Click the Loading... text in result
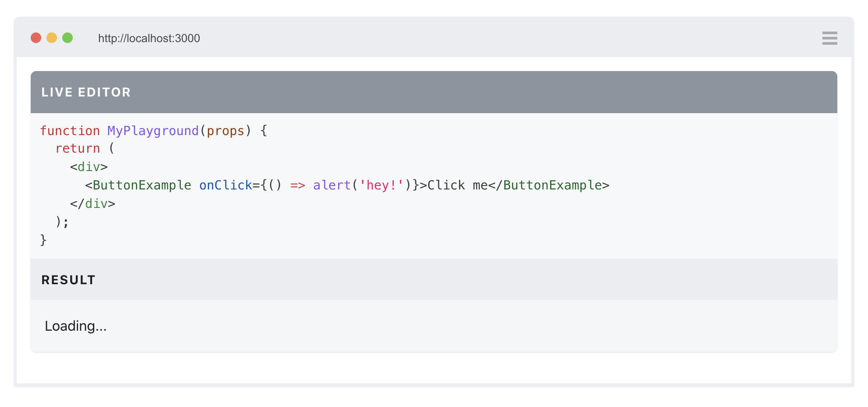Image resolution: width=868 pixels, height=407 pixels. click(76, 326)
